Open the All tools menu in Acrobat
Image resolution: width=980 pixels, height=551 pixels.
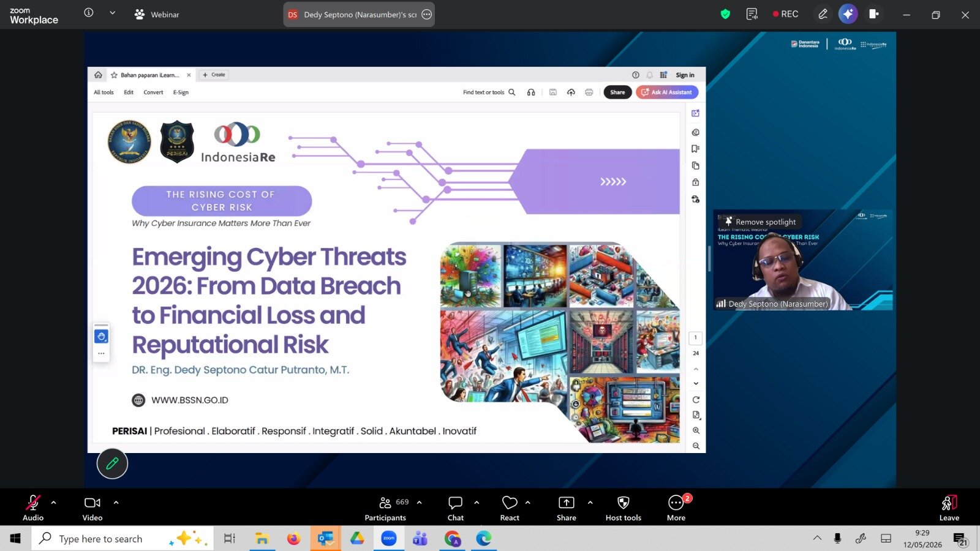[104, 92]
